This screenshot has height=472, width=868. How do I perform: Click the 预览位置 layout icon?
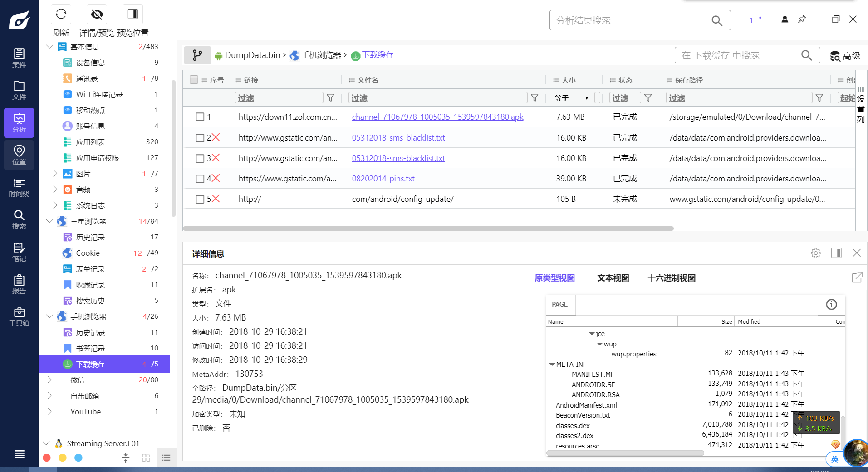coord(132,15)
